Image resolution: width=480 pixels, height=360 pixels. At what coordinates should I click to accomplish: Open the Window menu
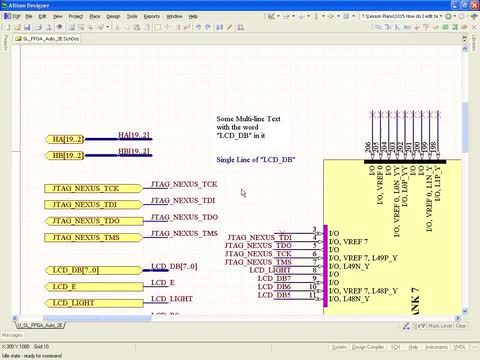[x=174, y=16]
